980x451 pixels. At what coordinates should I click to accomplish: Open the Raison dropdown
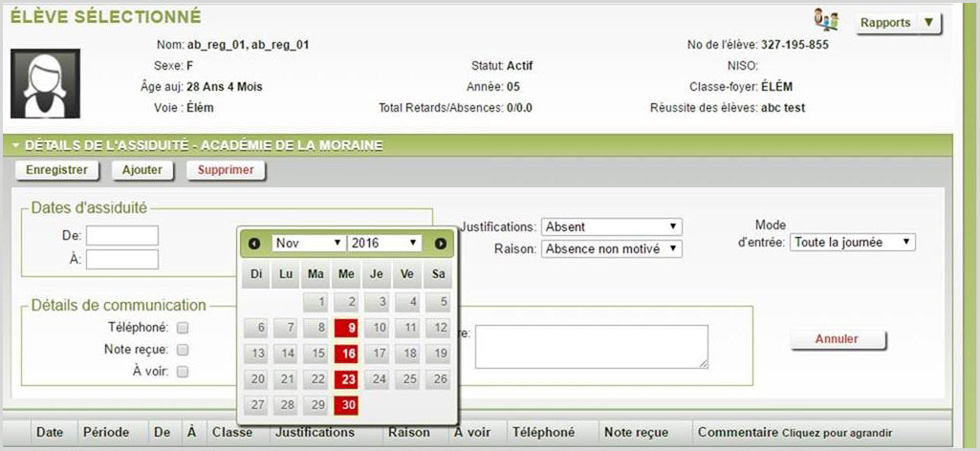coord(611,248)
